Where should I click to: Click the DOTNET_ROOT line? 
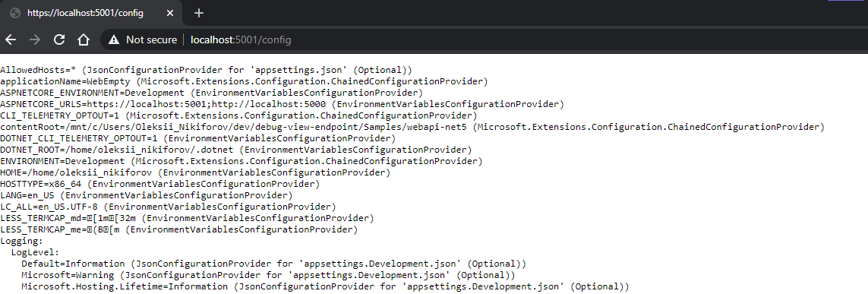click(x=236, y=150)
